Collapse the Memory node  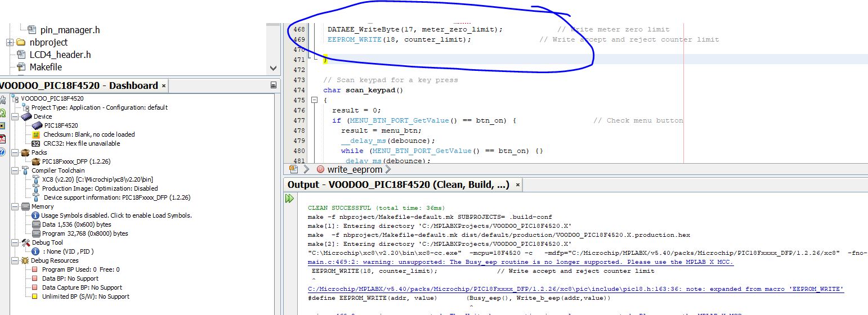pos(15,206)
